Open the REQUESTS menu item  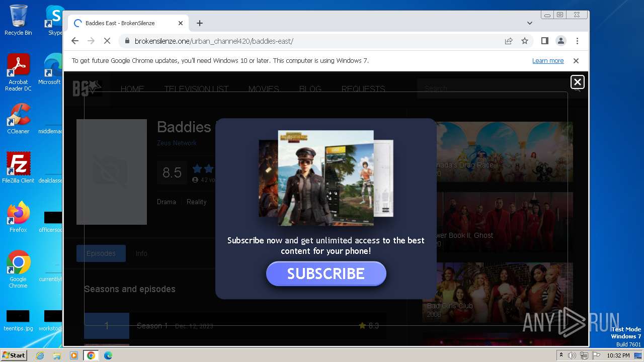[x=363, y=89]
